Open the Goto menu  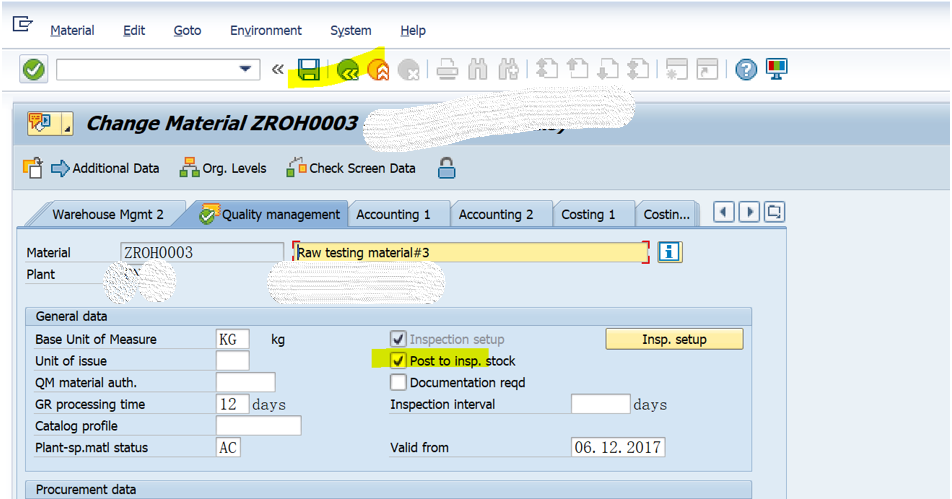click(x=187, y=30)
